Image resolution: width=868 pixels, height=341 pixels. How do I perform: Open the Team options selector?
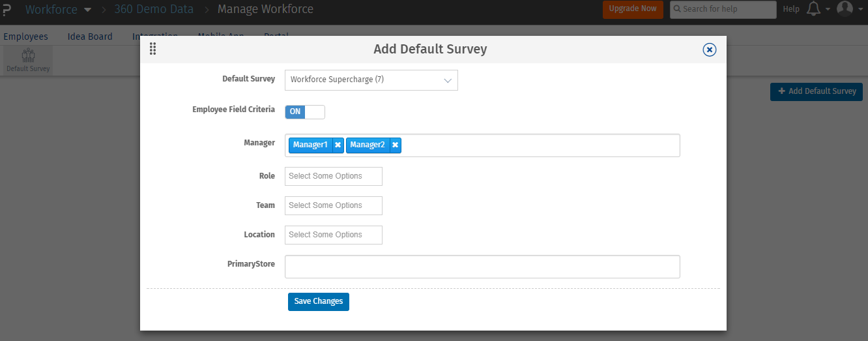pyautogui.click(x=334, y=205)
